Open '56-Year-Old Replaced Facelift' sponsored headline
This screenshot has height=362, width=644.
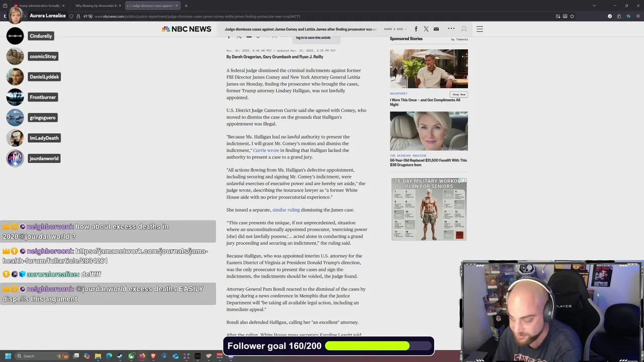[x=428, y=162]
